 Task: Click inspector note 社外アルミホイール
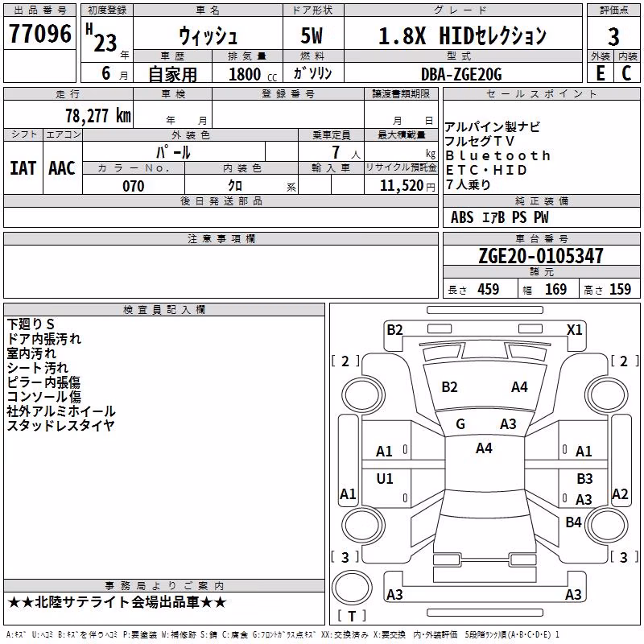[61, 411]
